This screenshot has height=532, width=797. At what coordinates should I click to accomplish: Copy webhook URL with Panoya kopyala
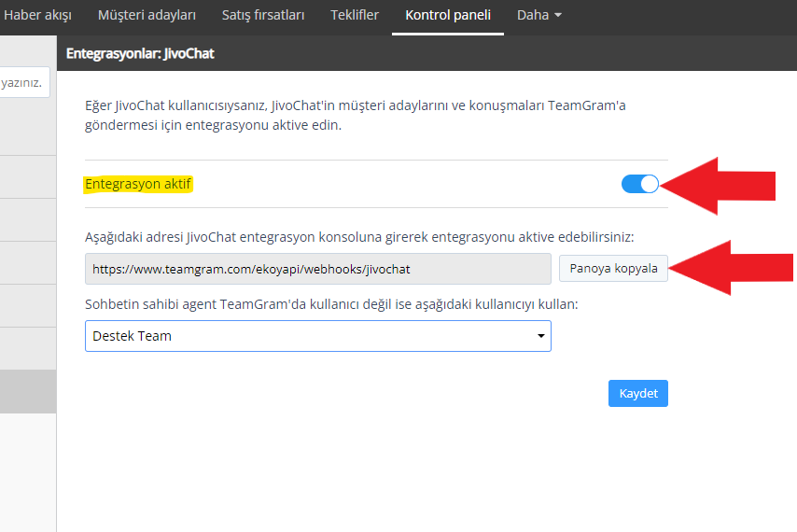click(613, 268)
